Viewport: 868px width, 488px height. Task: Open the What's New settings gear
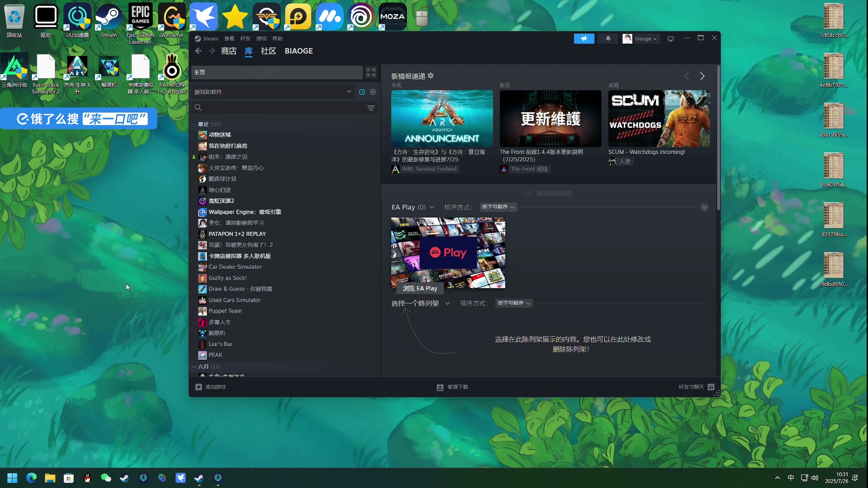(431, 76)
